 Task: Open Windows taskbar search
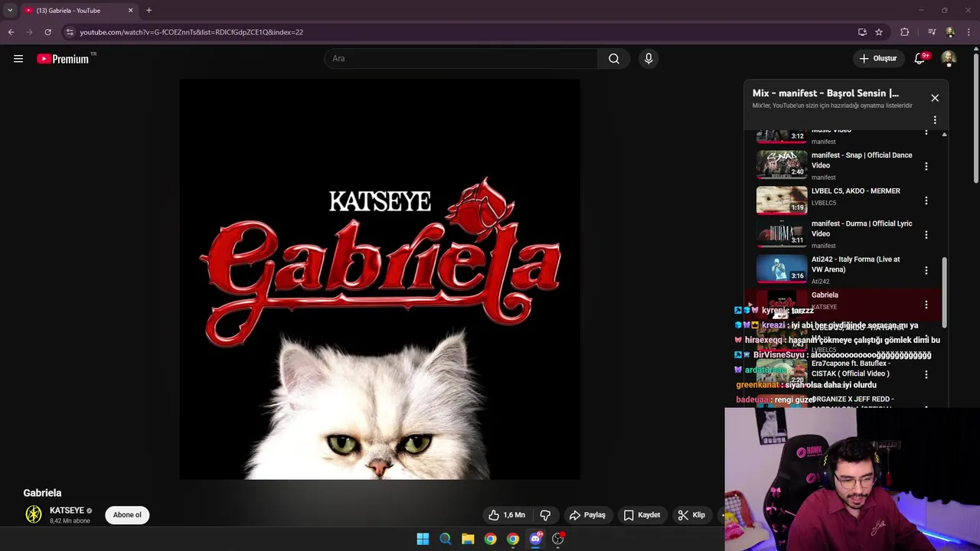445,539
